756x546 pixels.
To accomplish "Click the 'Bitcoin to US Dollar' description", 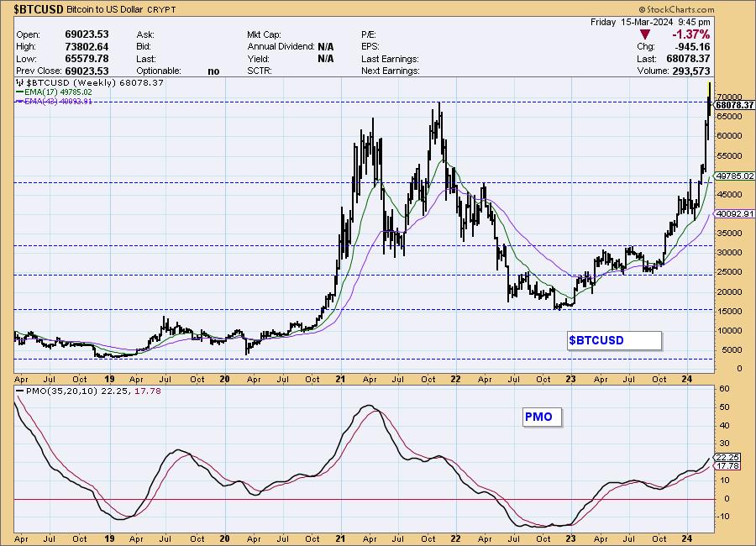I will [105, 9].
